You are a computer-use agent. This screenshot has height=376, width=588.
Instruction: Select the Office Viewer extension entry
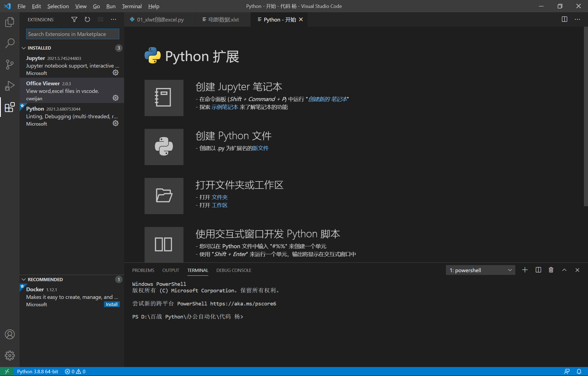[x=72, y=91]
